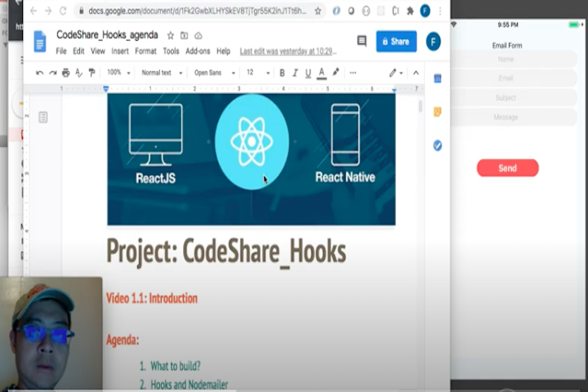
Task: Redo the last action
Action: 53,73
